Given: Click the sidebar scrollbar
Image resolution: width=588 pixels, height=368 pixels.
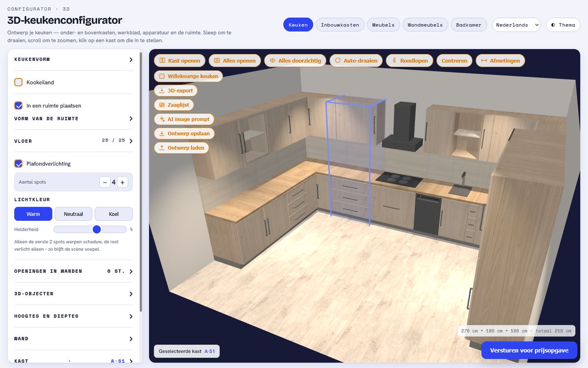Looking at the screenshot, I should pyautogui.click(x=141, y=182).
